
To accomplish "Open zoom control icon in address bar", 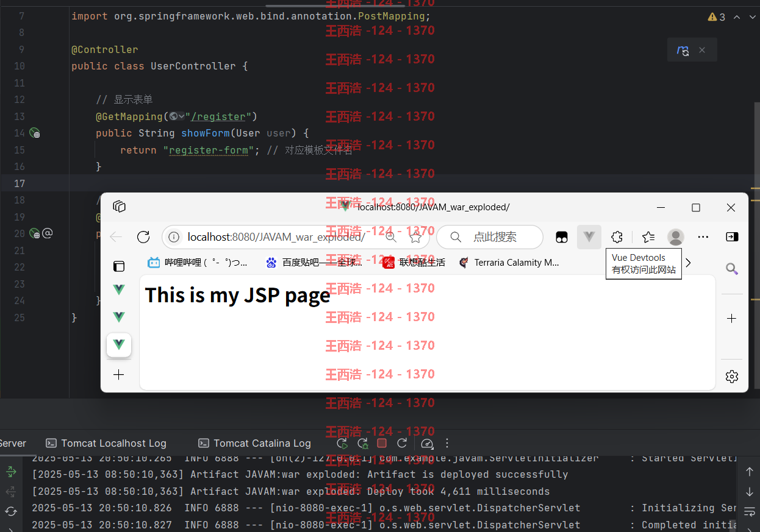I will (391, 237).
